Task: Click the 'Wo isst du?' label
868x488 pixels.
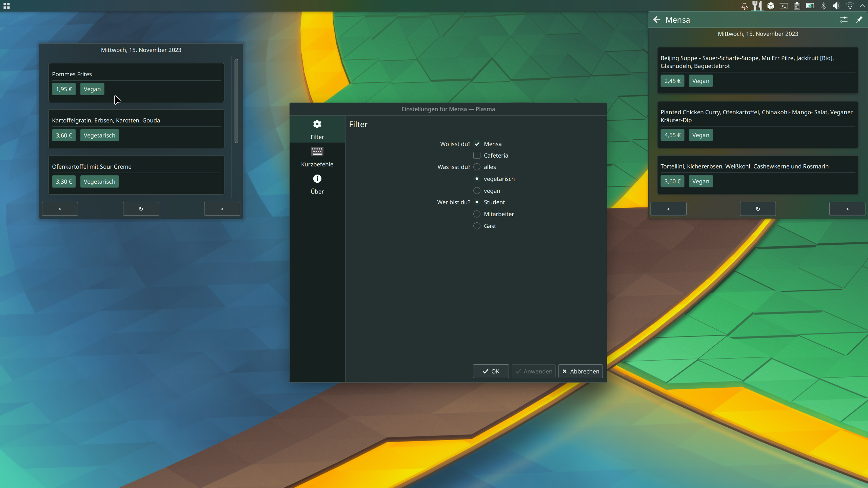Action: pyautogui.click(x=455, y=144)
